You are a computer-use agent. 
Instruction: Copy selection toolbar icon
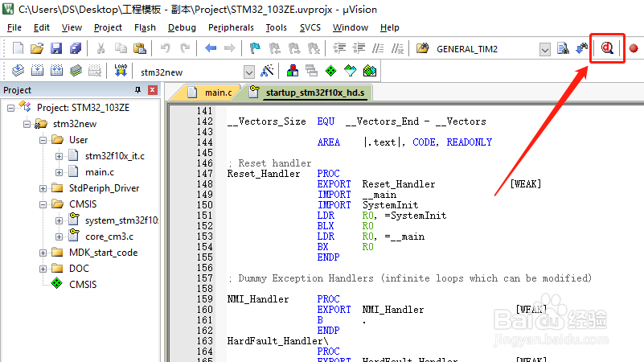tap(121, 48)
